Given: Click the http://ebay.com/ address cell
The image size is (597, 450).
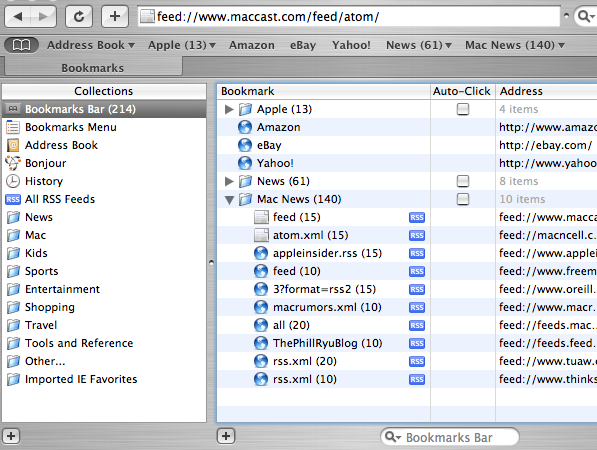Looking at the screenshot, I should point(546,145).
